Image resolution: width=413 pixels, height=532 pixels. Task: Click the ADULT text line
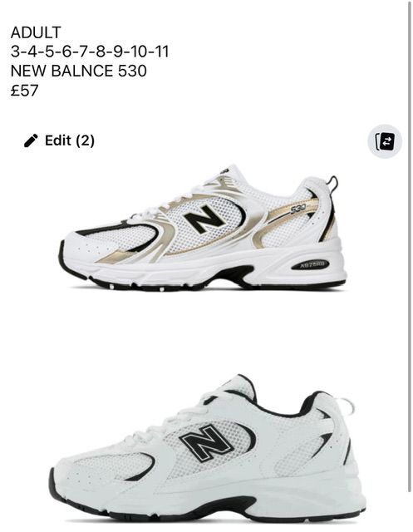pyautogui.click(x=36, y=32)
